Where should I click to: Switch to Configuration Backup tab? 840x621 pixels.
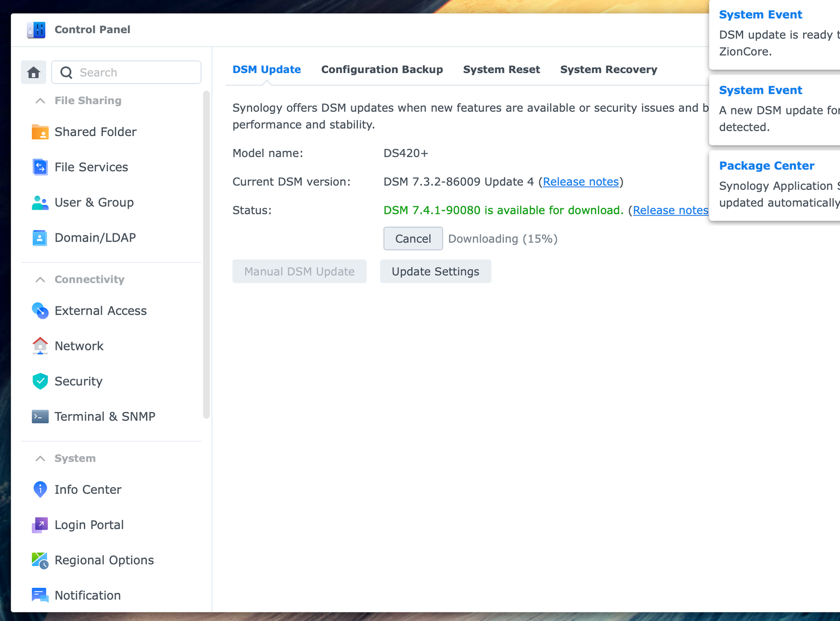click(x=382, y=69)
